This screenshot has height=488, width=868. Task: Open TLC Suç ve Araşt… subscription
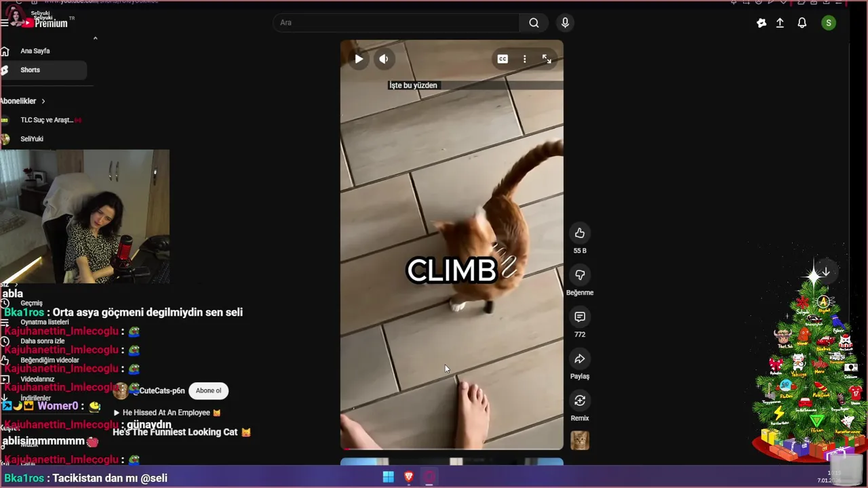pyautogui.click(x=46, y=120)
